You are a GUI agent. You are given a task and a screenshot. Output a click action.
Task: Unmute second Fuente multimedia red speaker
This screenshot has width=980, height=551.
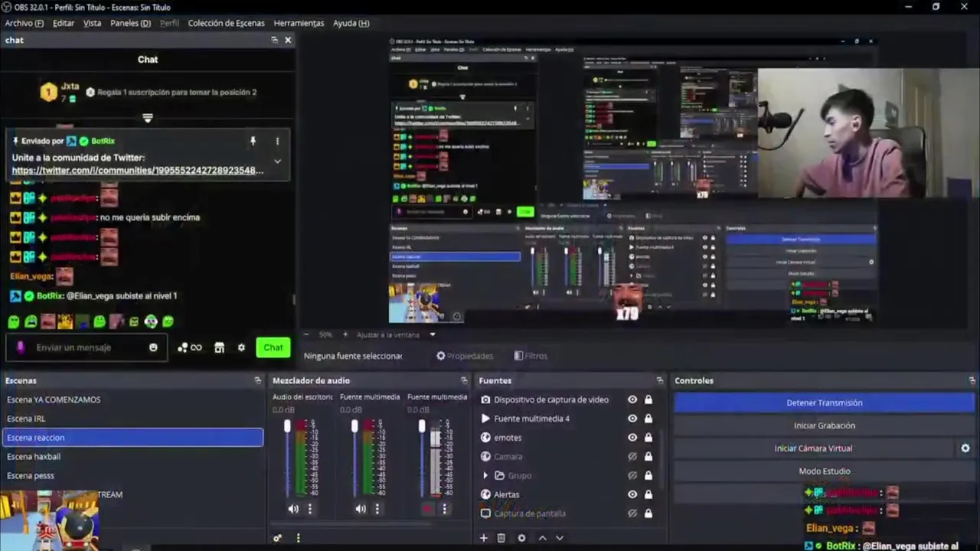pyautogui.click(x=427, y=509)
